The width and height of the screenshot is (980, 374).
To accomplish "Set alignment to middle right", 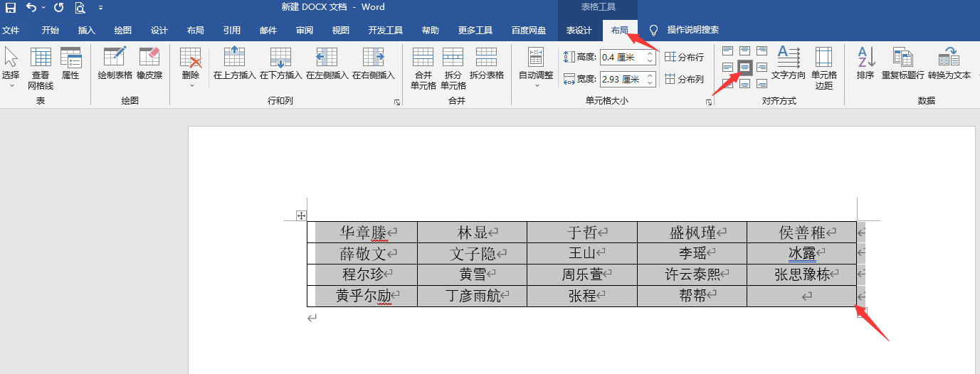I will click(762, 68).
